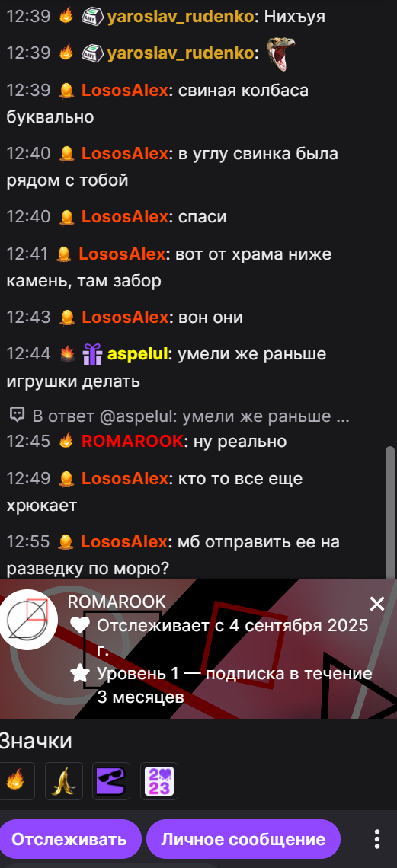Click yaroslav_rudenko username in the Нихъуя message
This screenshot has width=397, height=868.
click(180, 17)
